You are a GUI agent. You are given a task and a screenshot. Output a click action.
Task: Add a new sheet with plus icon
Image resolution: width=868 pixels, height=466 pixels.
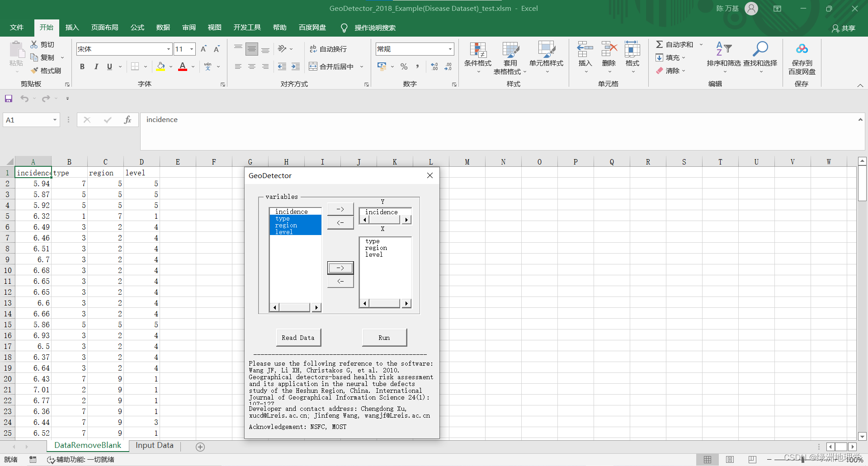[x=200, y=447]
